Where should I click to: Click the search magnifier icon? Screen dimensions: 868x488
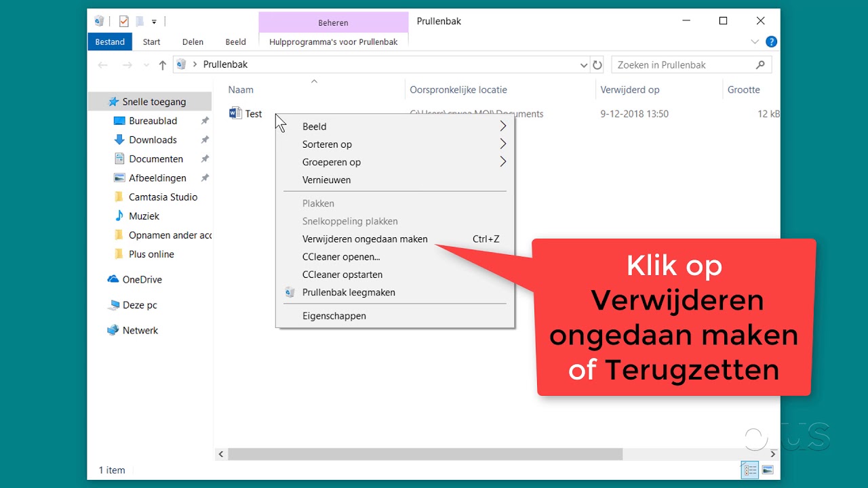click(x=760, y=65)
